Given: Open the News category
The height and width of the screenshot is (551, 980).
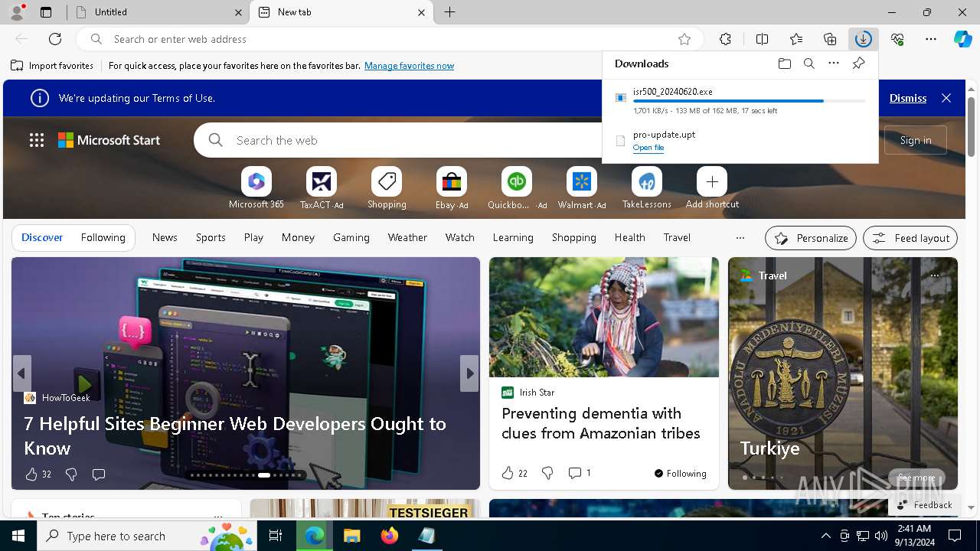Looking at the screenshot, I should pyautogui.click(x=165, y=238).
